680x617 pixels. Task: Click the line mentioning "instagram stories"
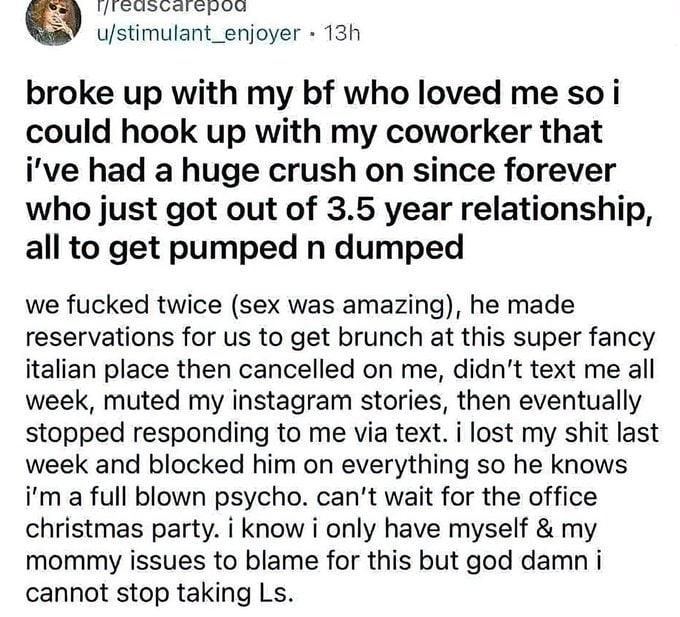click(x=333, y=402)
